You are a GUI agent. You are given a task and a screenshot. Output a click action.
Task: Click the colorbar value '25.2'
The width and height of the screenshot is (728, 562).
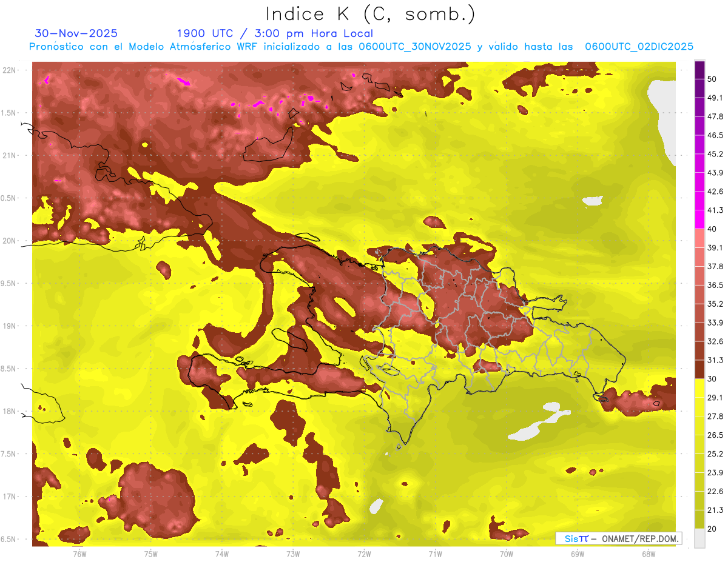pyautogui.click(x=715, y=454)
